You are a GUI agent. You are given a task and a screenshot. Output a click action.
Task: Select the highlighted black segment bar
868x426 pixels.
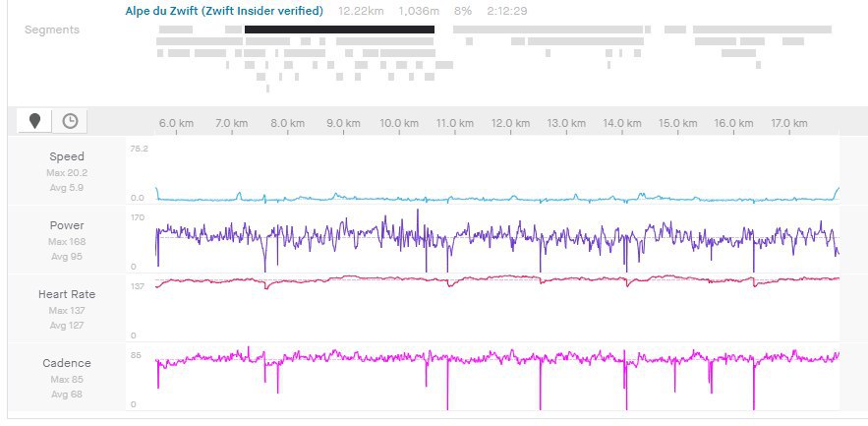pyautogui.click(x=339, y=30)
